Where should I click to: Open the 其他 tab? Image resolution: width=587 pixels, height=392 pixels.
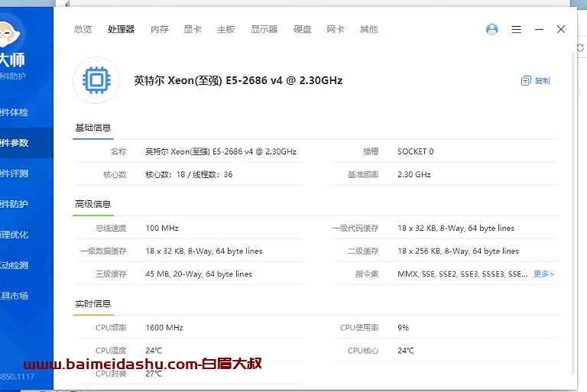pyautogui.click(x=368, y=29)
